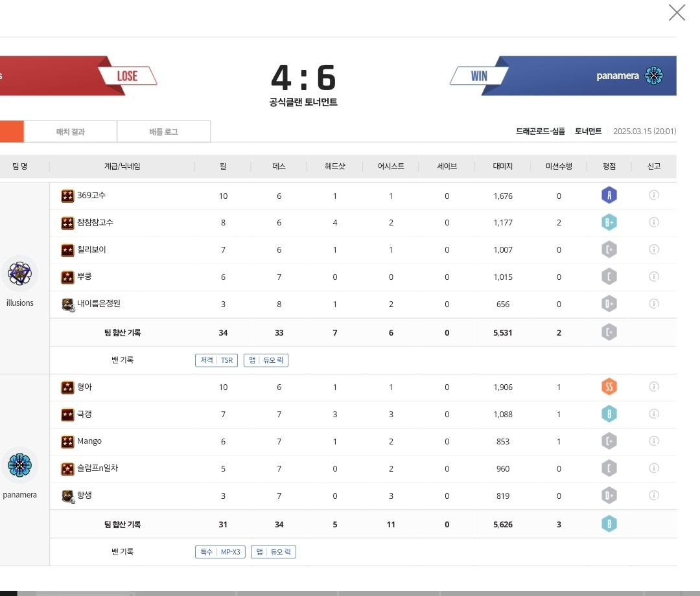The image size is (700, 596).
Task: Click the panamera clan logo in table
Action: tap(20, 465)
